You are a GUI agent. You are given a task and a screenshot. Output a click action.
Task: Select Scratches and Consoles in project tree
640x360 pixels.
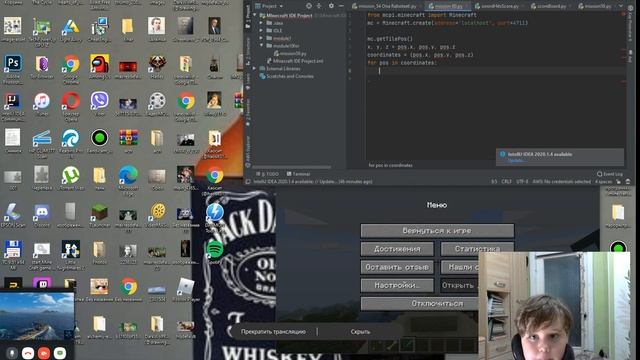pyautogui.click(x=287, y=76)
